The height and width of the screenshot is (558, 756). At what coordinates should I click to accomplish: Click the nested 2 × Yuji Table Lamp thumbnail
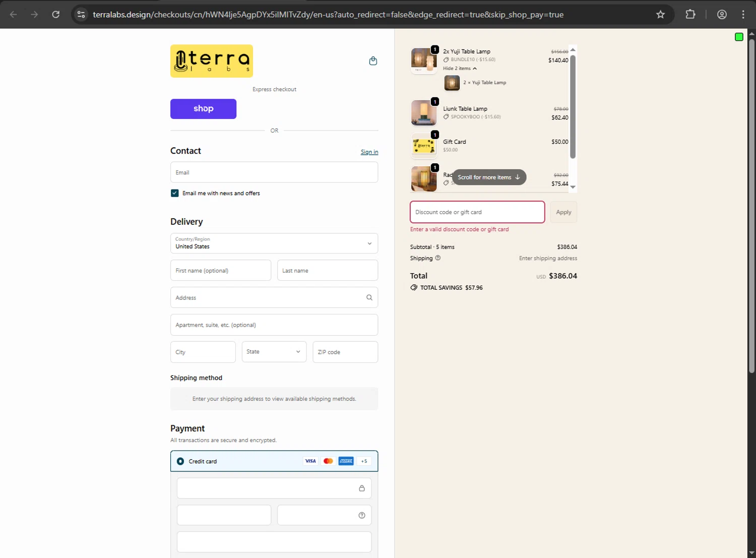[x=452, y=83]
